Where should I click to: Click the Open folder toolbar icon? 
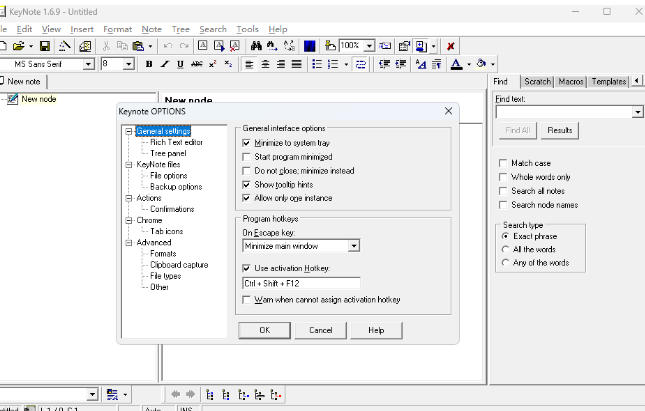click(x=18, y=46)
